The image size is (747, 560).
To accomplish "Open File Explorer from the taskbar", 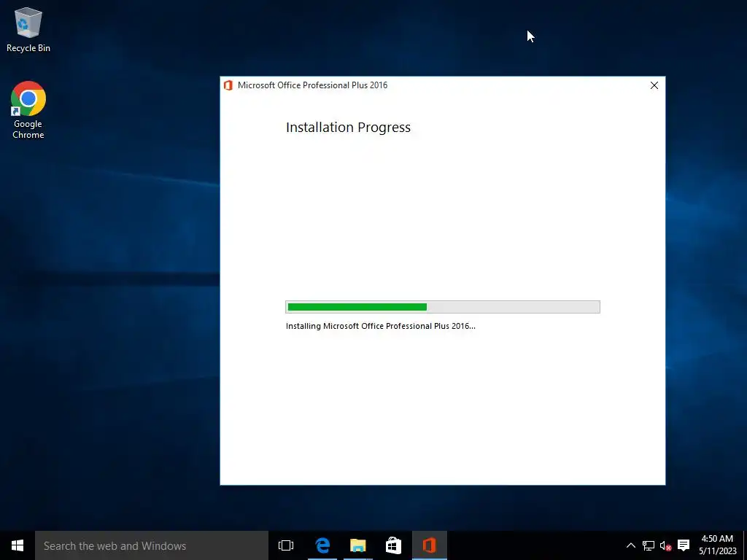I will point(357,545).
